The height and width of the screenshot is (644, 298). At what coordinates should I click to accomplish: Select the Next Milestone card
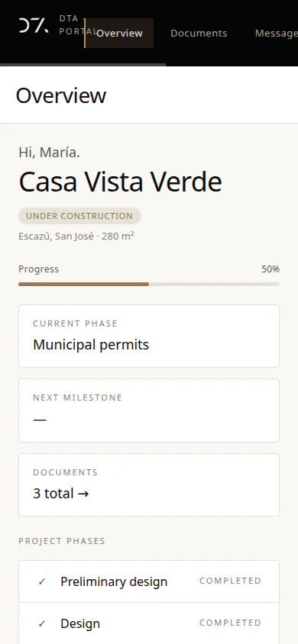click(x=149, y=411)
